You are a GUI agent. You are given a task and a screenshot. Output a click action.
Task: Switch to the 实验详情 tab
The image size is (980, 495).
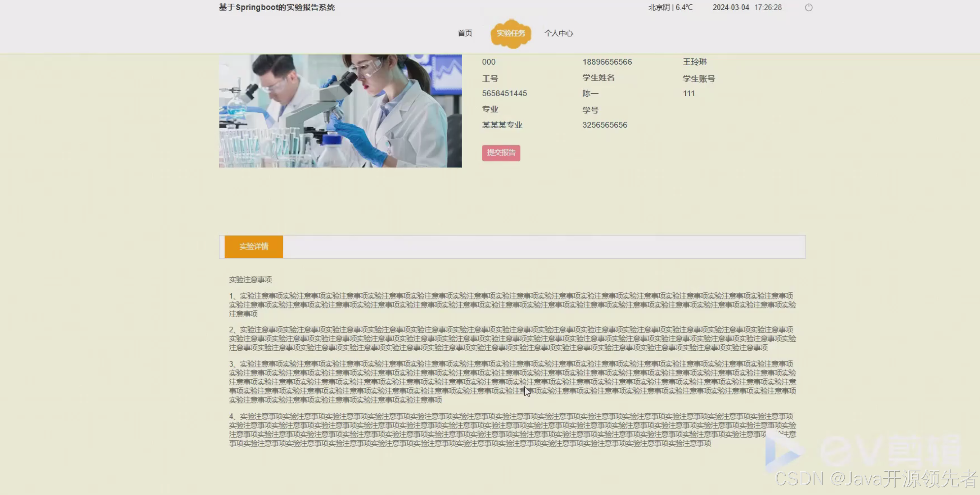[x=253, y=247]
